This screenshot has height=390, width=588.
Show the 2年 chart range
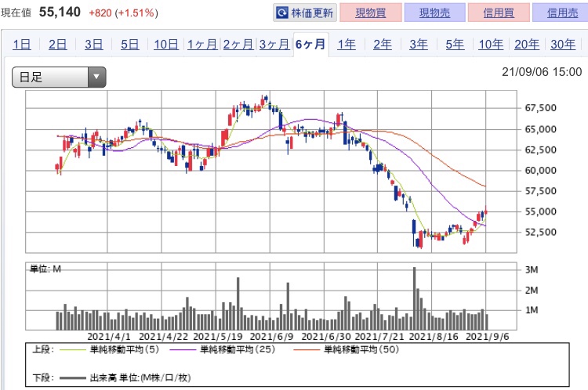383,45
